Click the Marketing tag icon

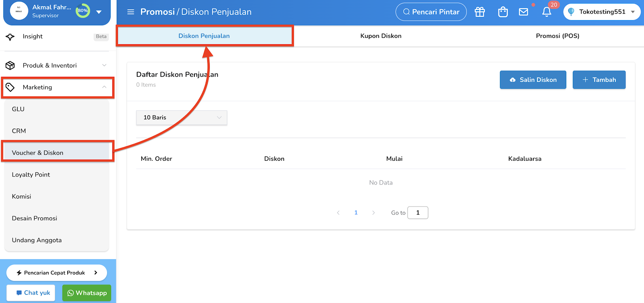10,87
